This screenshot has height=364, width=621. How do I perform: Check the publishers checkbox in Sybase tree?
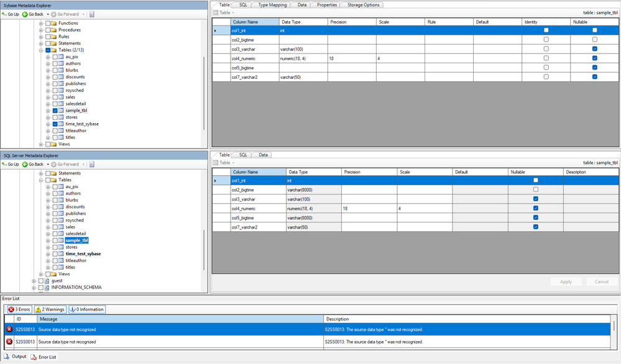55,84
